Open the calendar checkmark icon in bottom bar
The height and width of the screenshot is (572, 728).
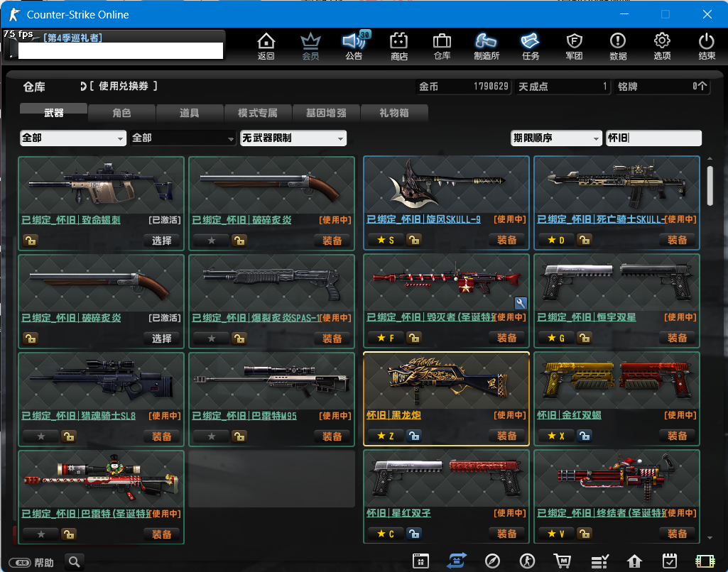tap(670, 561)
